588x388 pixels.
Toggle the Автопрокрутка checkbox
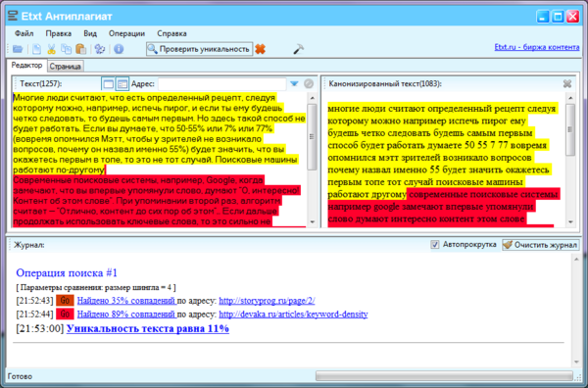(434, 244)
